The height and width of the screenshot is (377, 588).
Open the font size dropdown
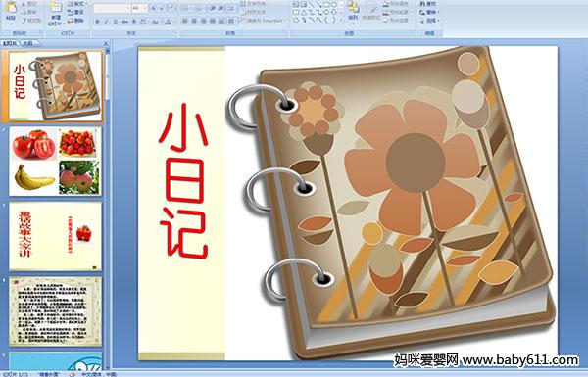pos(145,8)
